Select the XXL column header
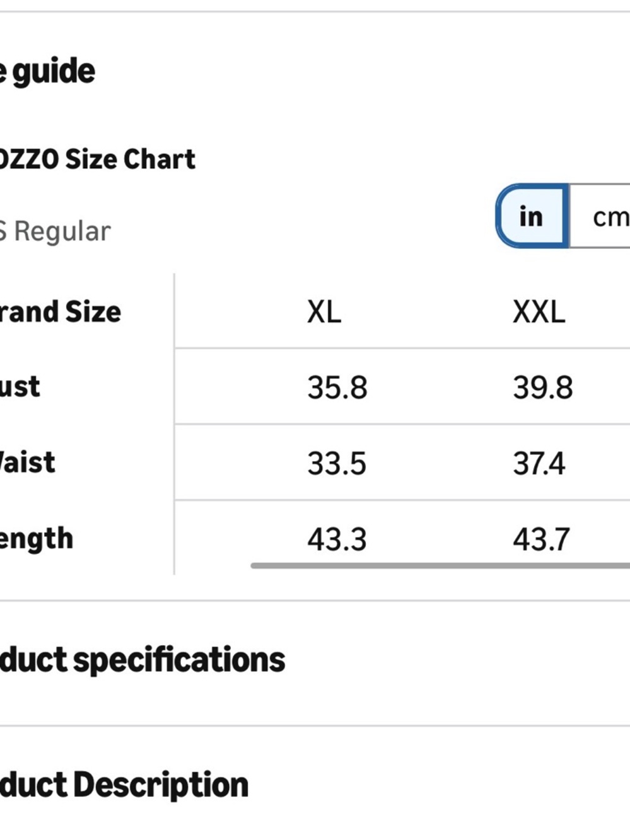Screen dimensions: 630x840 point(539,311)
